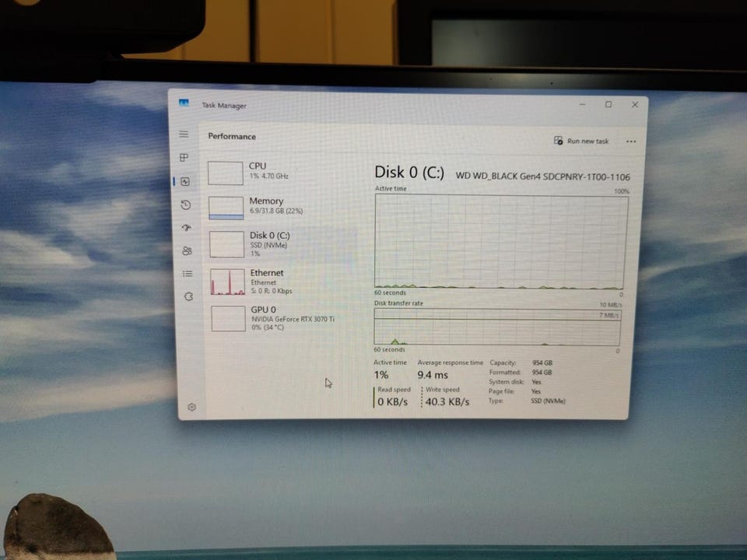The height and width of the screenshot is (560, 747).
Task: Click the Ethernet activity thumbnail graph
Action: tap(228, 282)
